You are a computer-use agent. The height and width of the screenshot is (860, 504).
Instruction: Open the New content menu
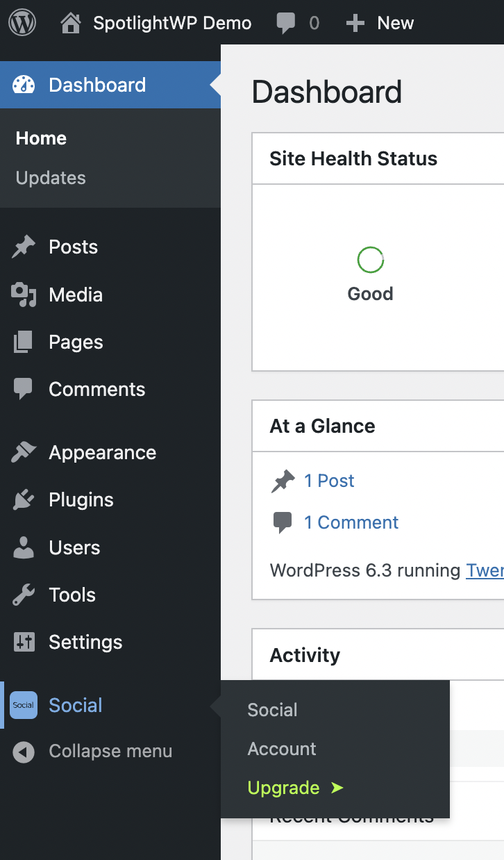[379, 22]
